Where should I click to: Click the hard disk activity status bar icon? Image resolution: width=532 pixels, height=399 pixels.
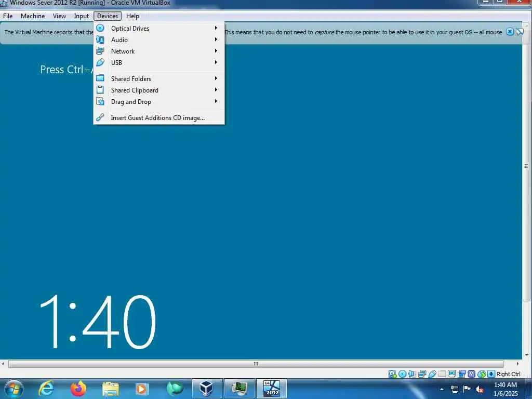[x=393, y=374]
